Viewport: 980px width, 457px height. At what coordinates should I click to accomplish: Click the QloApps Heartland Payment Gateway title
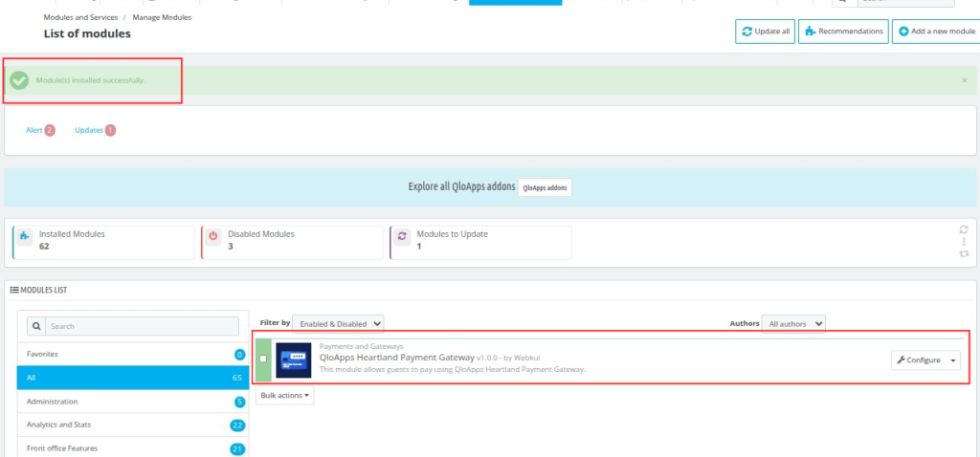pyautogui.click(x=397, y=358)
